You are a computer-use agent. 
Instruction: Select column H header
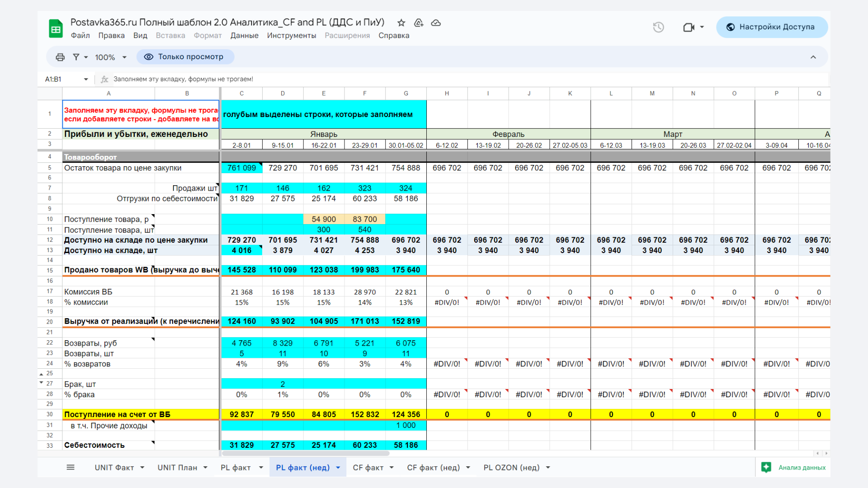447,94
